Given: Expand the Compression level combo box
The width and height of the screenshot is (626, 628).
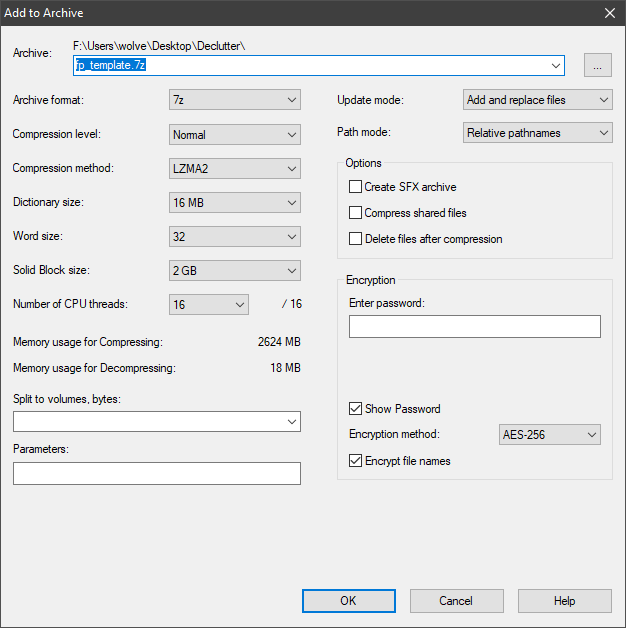Looking at the screenshot, I should [235, 135].
